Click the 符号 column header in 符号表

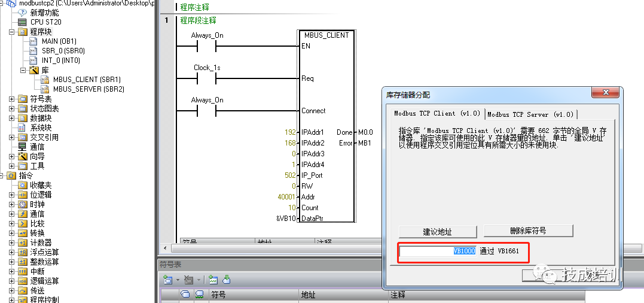coord(252,295)
